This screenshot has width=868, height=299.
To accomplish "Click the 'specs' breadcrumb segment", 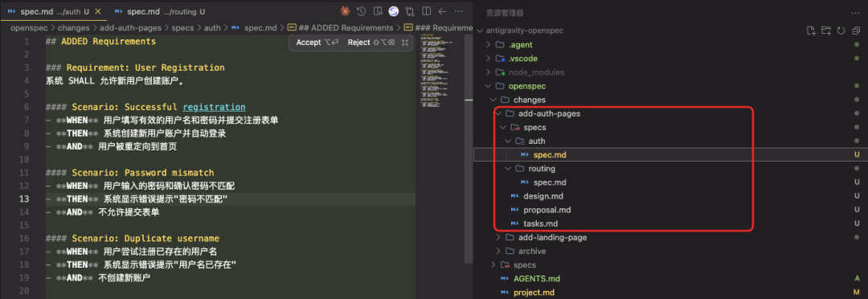I will click(182, 27).
